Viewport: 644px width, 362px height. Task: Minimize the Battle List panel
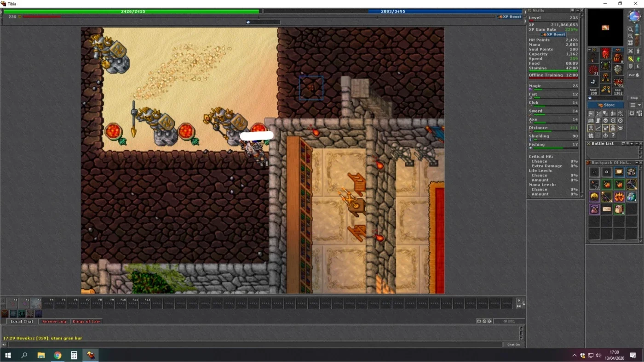637,143
